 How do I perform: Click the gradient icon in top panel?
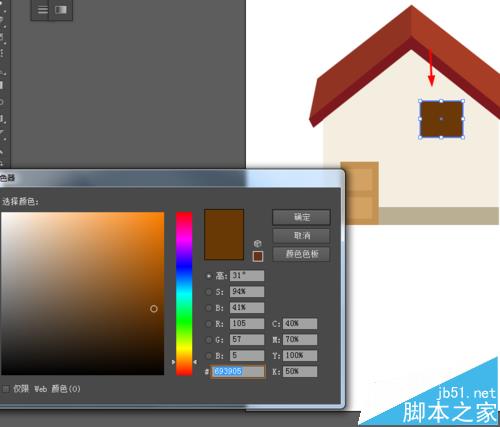point(61,10)
